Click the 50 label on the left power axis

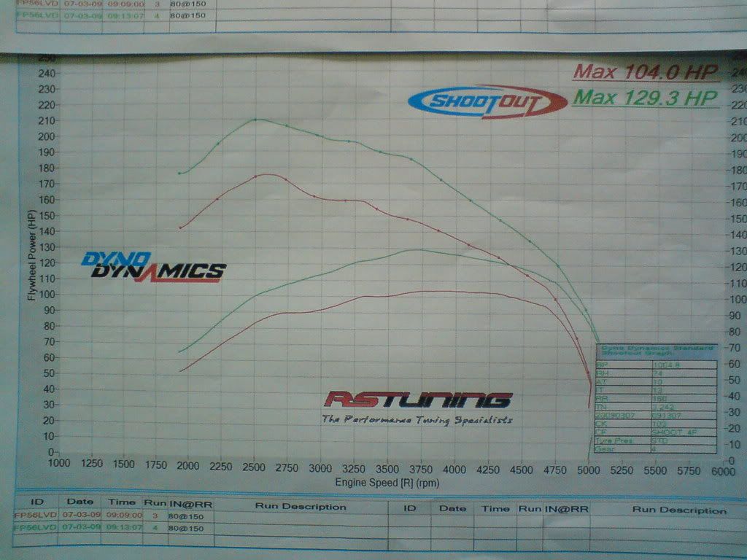coord(49,373)
